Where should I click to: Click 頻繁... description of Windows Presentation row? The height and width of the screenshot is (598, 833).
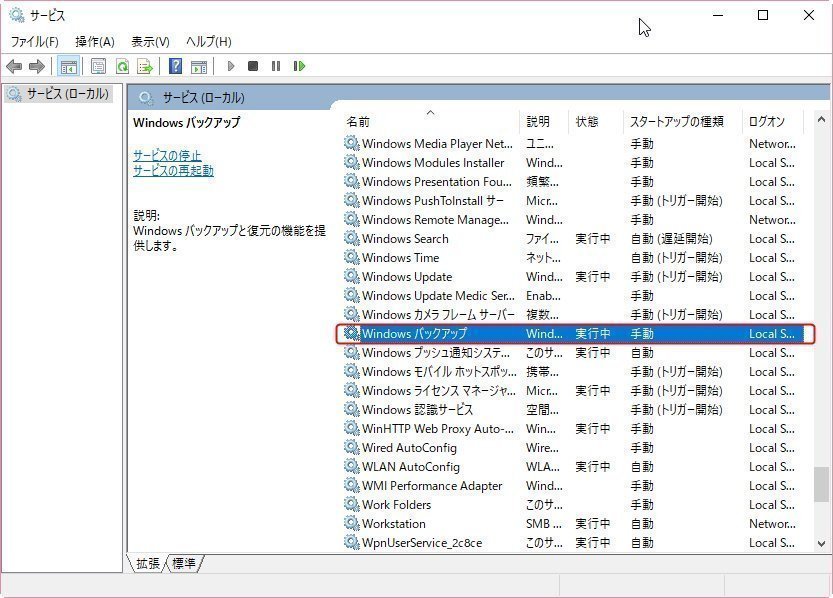pos(542,182)
